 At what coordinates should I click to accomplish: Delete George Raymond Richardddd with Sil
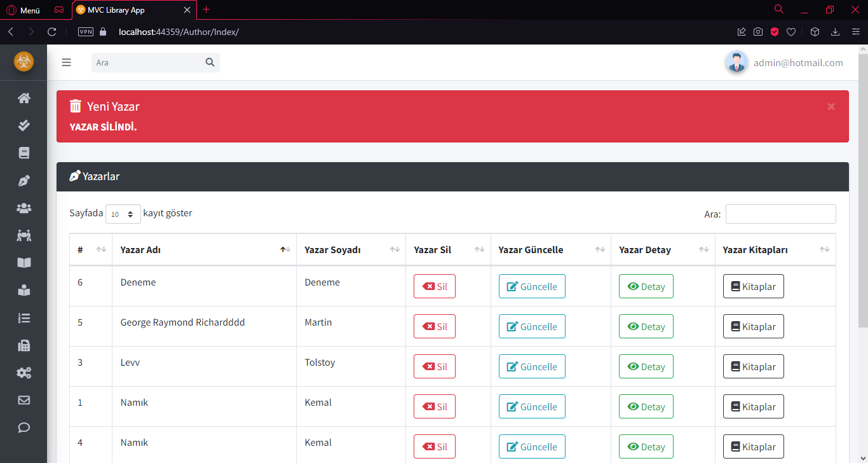[435, 326]
